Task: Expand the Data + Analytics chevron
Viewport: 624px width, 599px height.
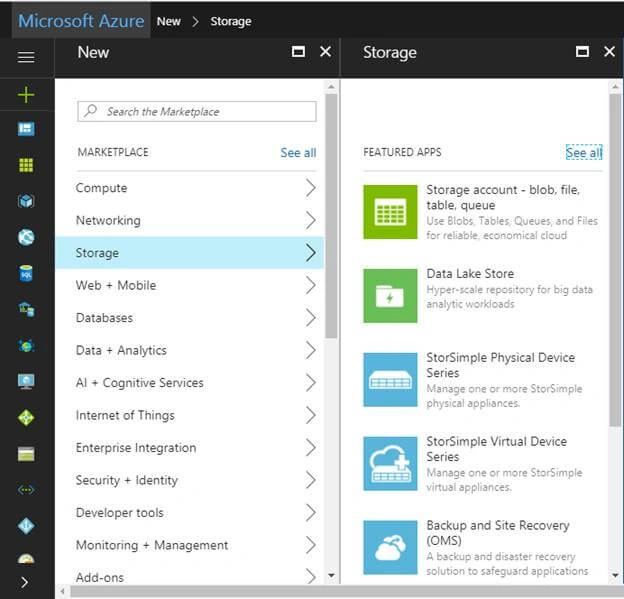Action: point(311,350)
